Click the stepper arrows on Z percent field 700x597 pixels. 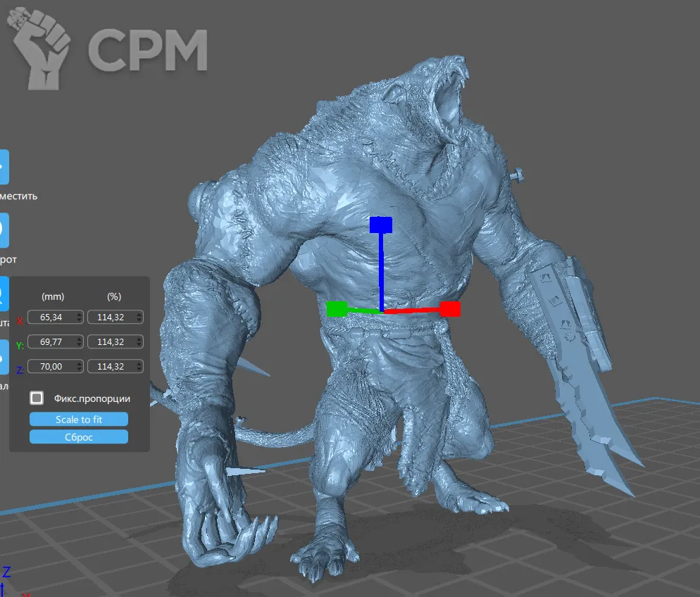click(x=139, y=367)
